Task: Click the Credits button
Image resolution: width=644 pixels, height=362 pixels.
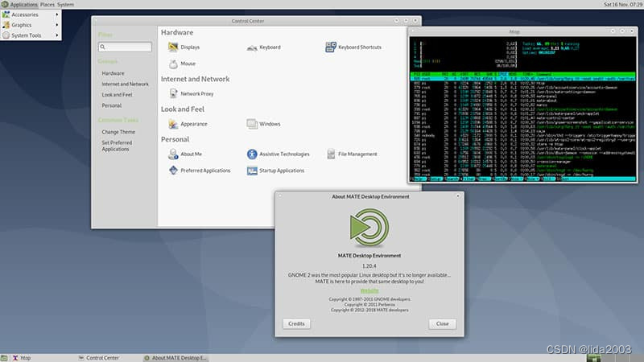Action: coord(296,324)
